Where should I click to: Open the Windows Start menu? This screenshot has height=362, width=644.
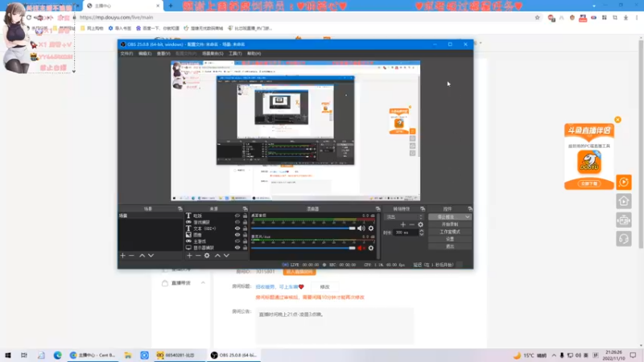tap(8, 355)
